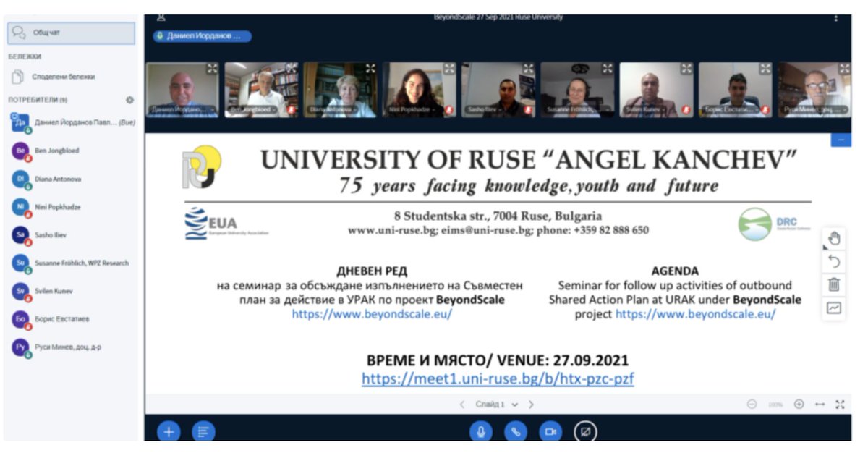Fullscreen Svilen Kunev's webcam

point(686,69)
